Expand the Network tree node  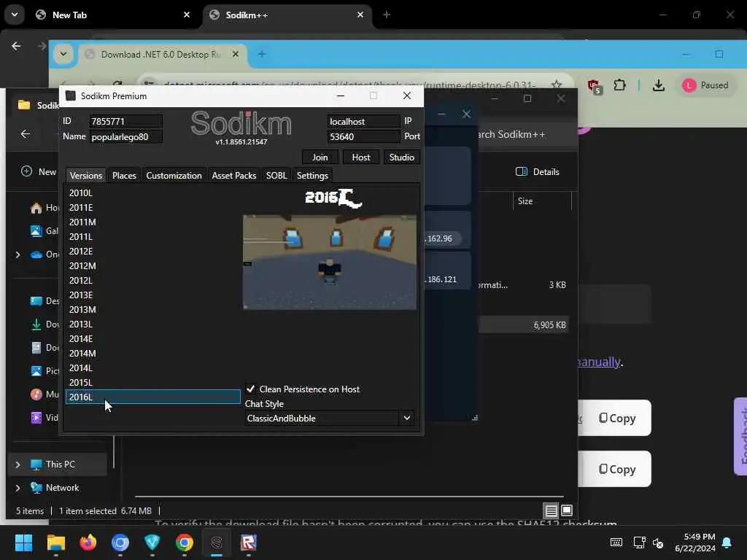[18, 488]
